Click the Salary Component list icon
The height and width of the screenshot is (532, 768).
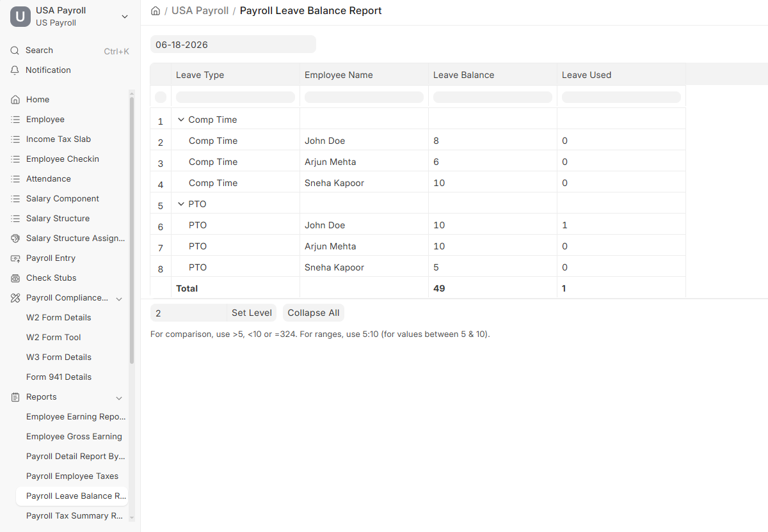click(x=15, y=199)
